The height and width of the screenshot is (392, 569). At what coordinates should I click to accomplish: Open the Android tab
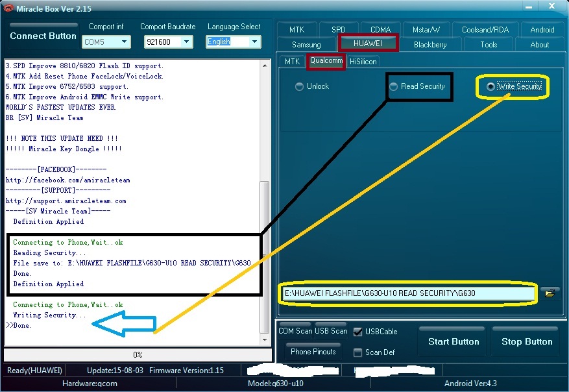tap(542, 30)
